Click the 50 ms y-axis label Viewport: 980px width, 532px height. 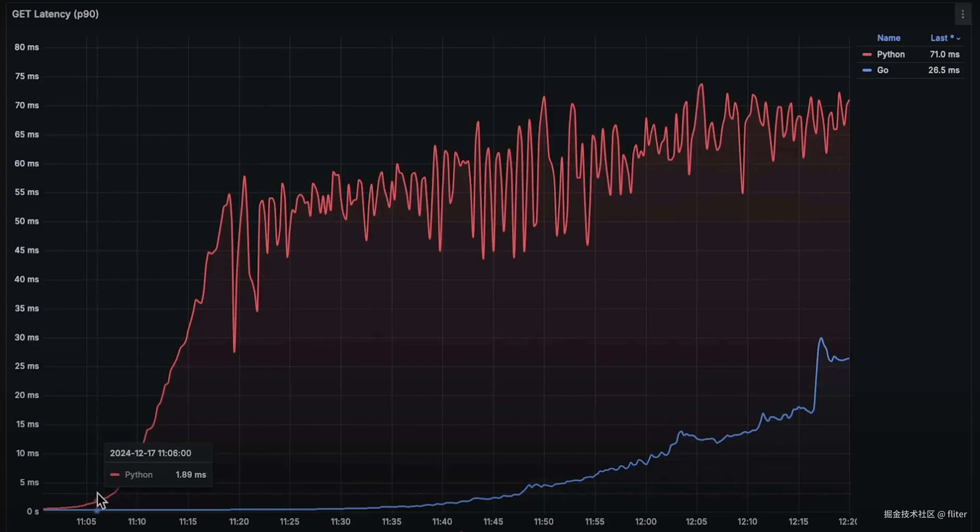pos(27,221)
